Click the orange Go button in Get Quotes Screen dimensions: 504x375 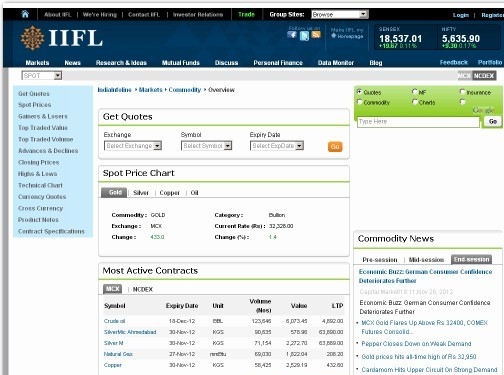[335, 147]
